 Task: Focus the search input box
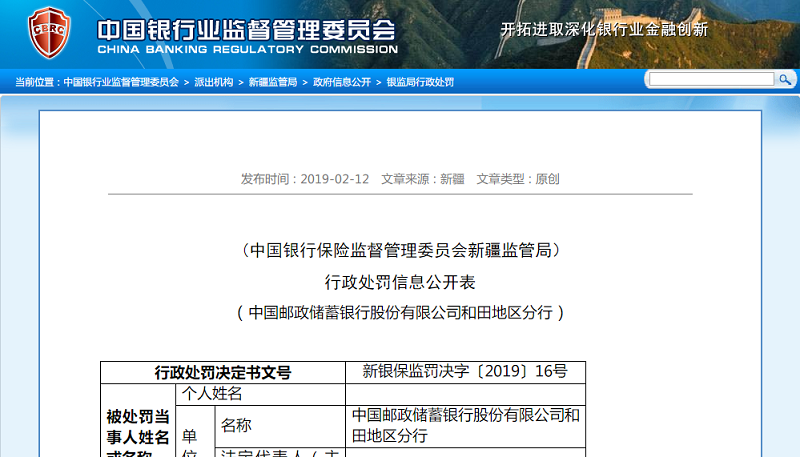pyautogui.click(x=711, y=79)
